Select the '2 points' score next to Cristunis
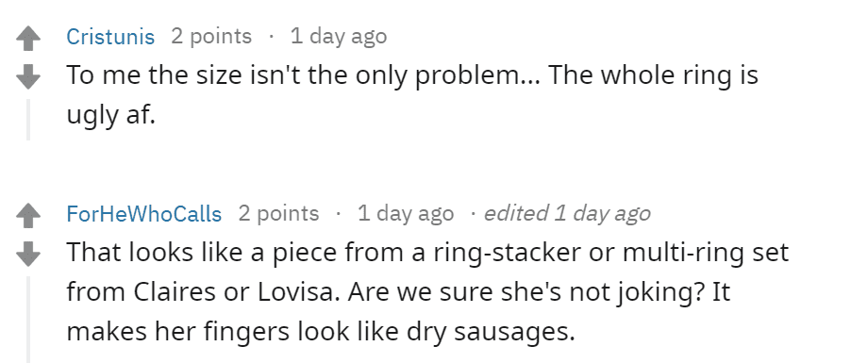This screenshot has height=363, width=868. pos(211,37)
